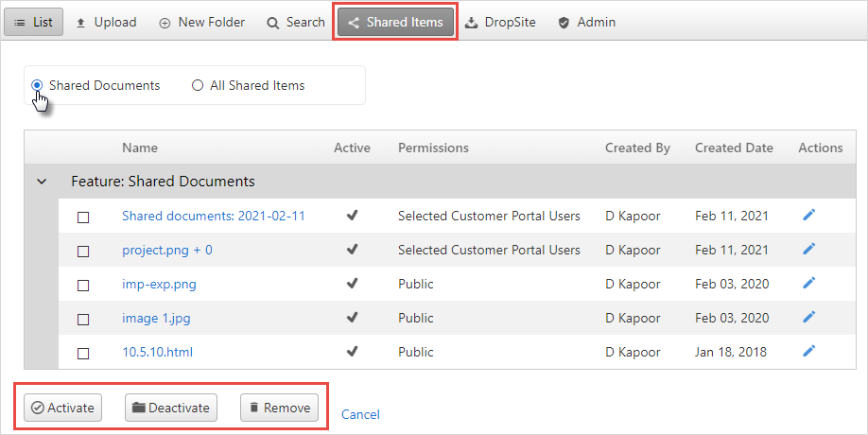
Task: Open Search from the toolbar
Action: point(296,22)
